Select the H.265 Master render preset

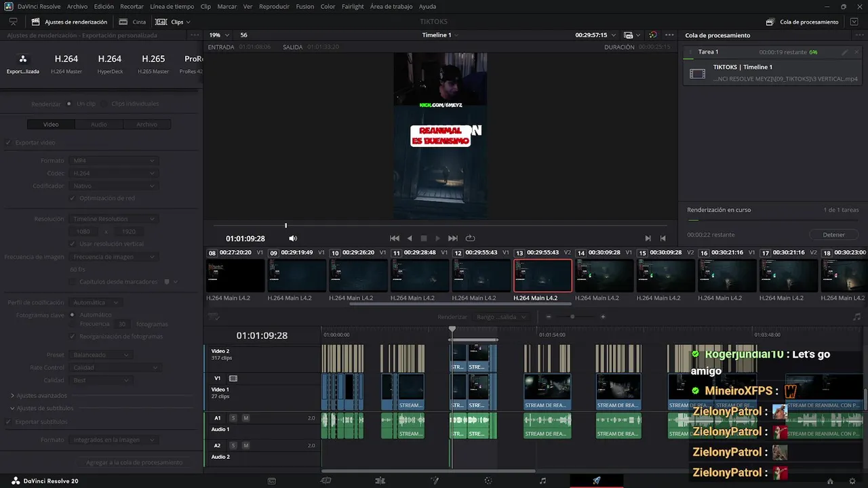pos(153,63)
